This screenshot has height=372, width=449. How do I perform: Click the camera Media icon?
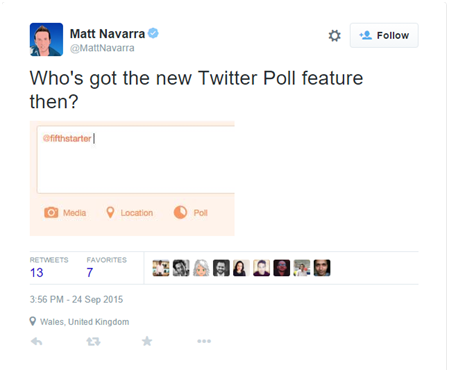[51, 212]
